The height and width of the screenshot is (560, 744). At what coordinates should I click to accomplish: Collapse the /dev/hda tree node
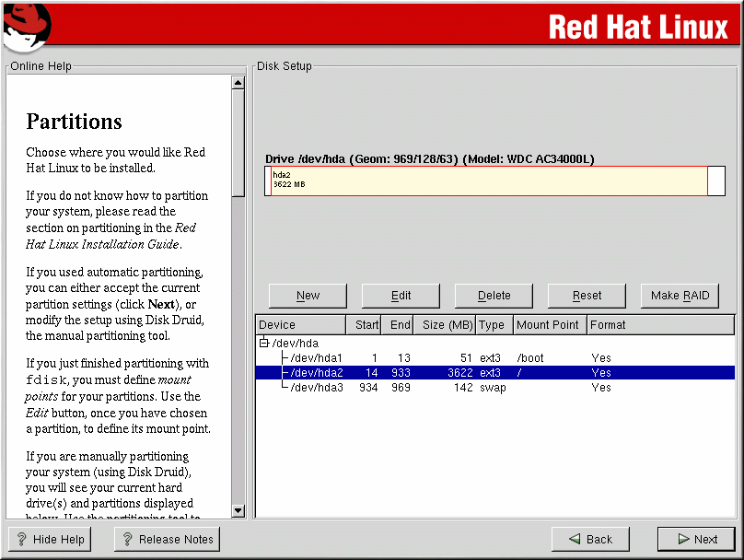263,344
